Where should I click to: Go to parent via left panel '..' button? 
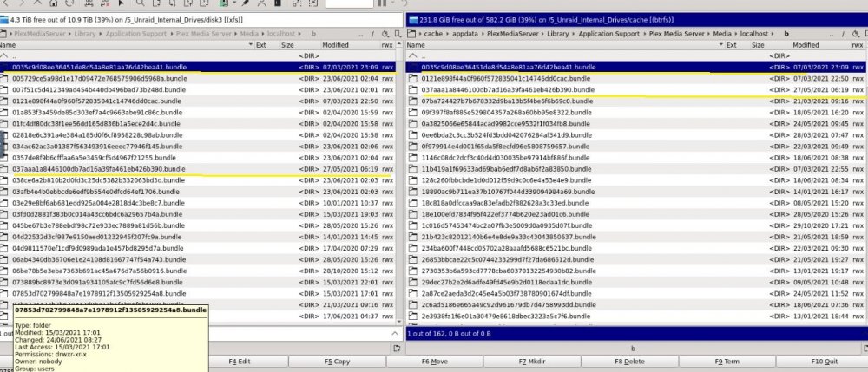click(361, 35)
